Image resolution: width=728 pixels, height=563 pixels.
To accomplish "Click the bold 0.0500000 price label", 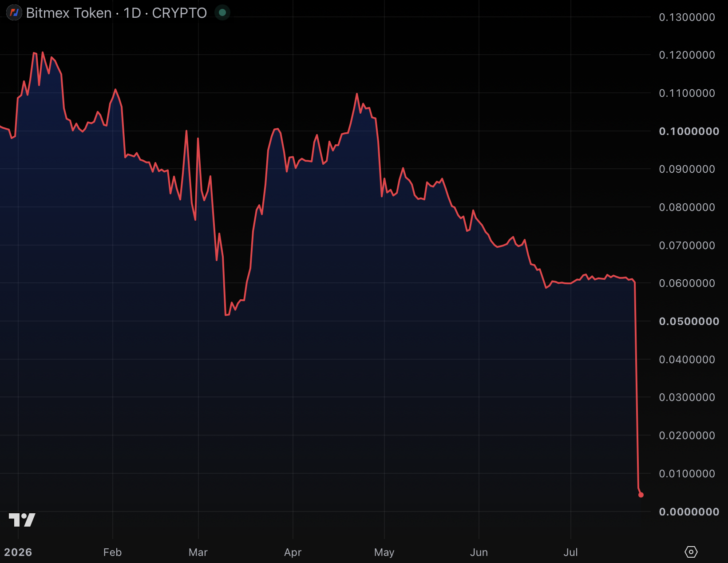I will [689, 321].
